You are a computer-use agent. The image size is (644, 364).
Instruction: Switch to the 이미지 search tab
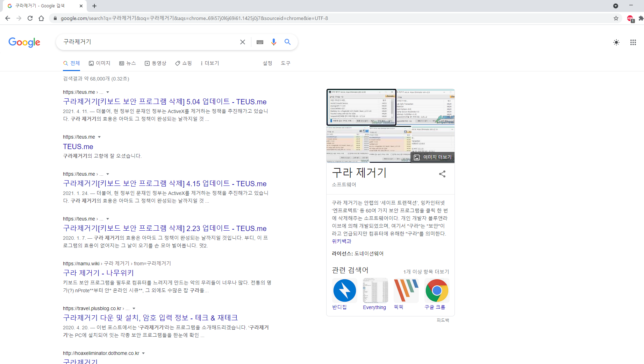[100, 63]
